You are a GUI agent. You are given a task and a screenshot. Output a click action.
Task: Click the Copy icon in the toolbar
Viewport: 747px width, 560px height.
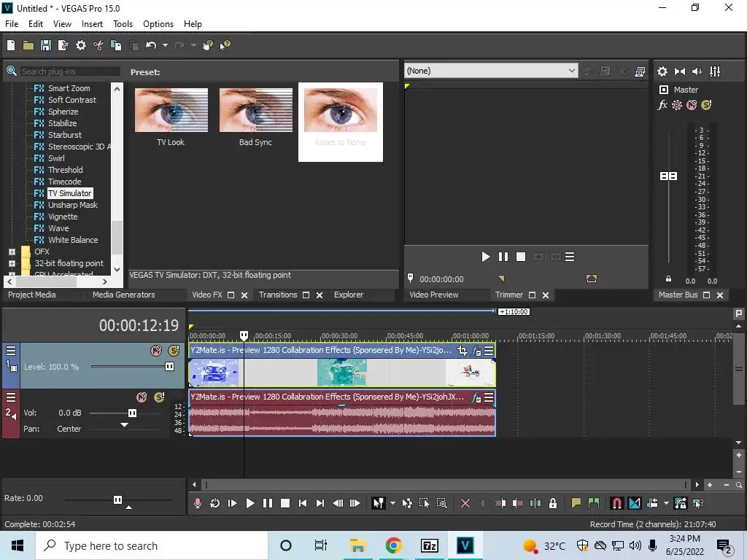click(x=116, y=45)
